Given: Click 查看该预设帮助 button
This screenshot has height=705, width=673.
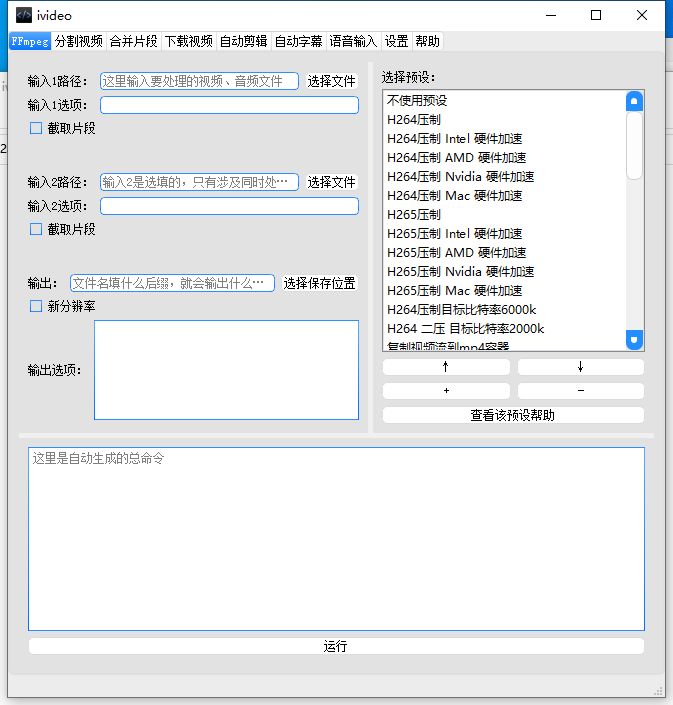Looking at the screenshot, I should [x=513, y=415].
